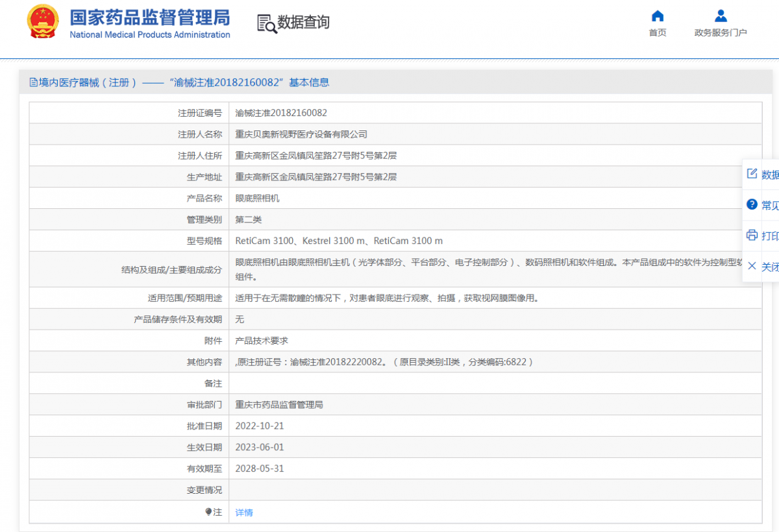The width and height of the screenshot is (779, 532).
Task: Click the 型号规格 label
Action: pos(204,241)
